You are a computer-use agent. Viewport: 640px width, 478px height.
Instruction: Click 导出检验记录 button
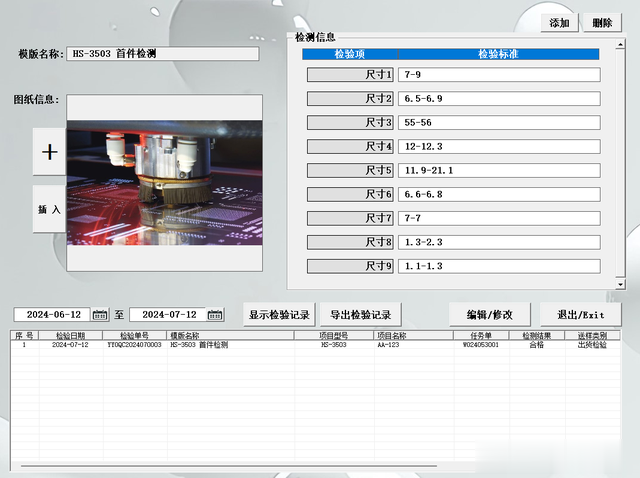[361, 315]
